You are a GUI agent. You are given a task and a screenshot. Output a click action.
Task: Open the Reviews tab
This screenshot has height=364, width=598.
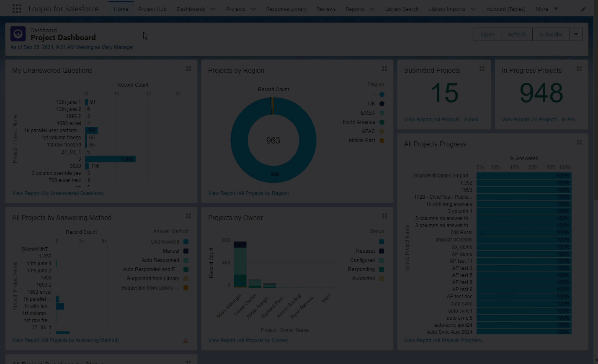[x=326, y=9]
